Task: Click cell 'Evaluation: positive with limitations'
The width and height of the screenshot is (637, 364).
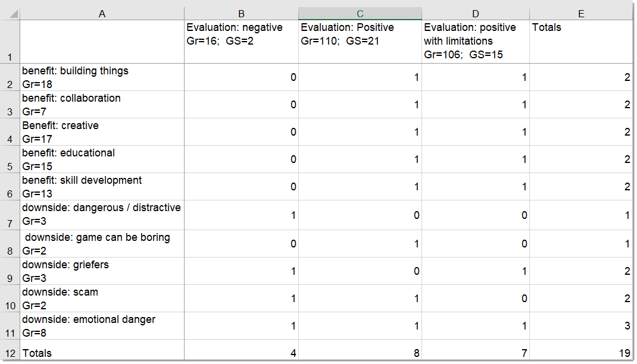Action: point(476,42)
